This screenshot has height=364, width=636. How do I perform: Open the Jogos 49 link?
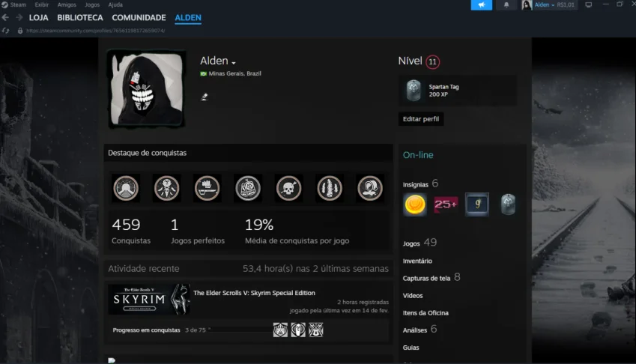coord(420,243)
